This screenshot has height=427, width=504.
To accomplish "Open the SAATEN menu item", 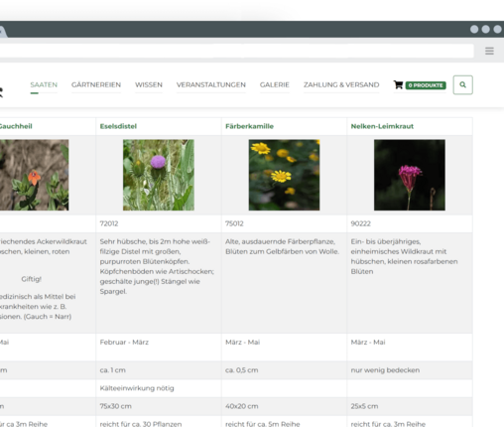I will click(44, 84).
